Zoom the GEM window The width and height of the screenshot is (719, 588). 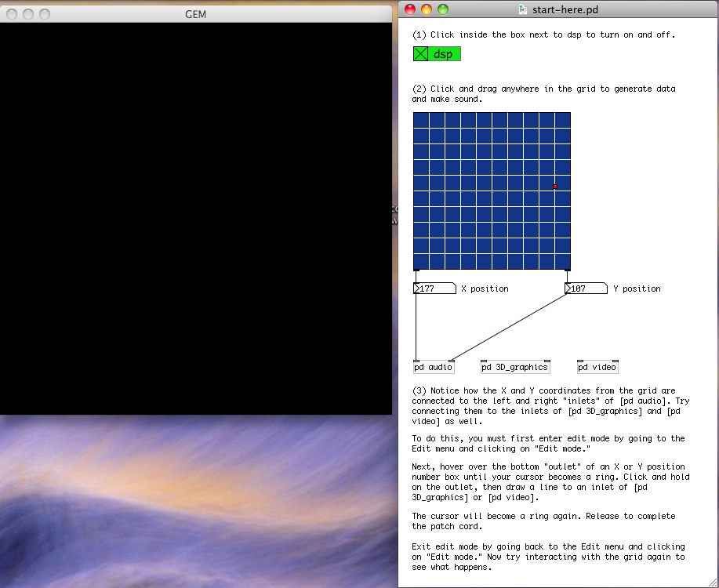coord(45,14)
